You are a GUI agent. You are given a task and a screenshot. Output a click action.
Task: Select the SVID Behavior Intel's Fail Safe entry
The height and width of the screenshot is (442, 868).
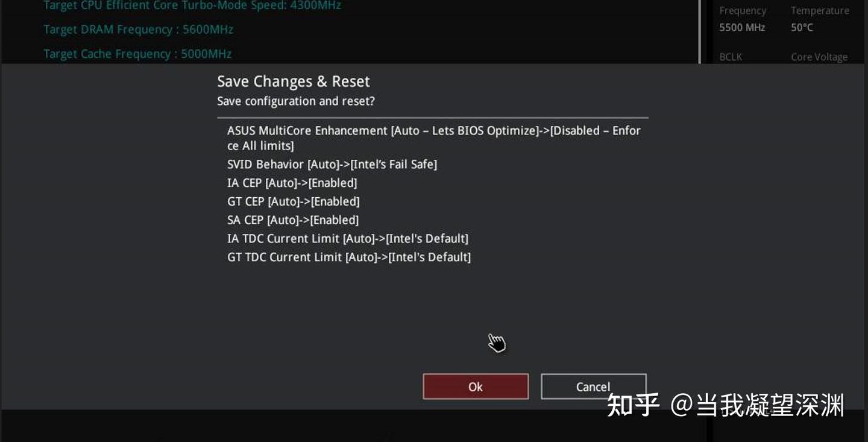coord(332,164)
